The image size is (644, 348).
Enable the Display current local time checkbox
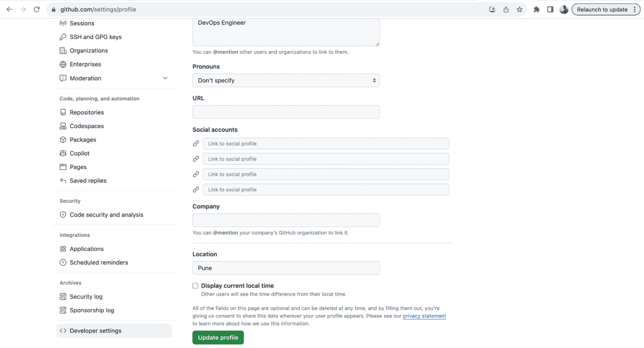pyautogui.click(x=195, y=285)
